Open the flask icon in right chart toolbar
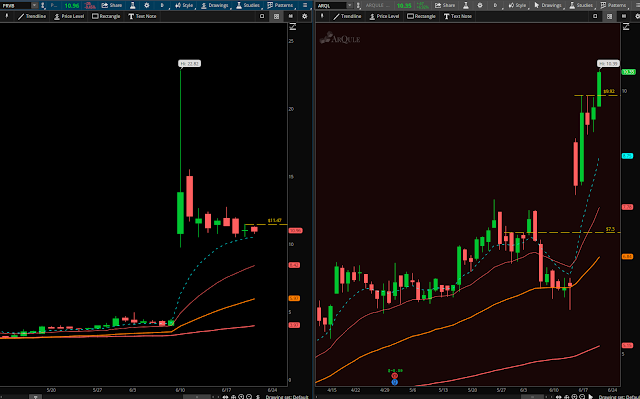This screenshot has width=640, height=399. pos(466,5)
